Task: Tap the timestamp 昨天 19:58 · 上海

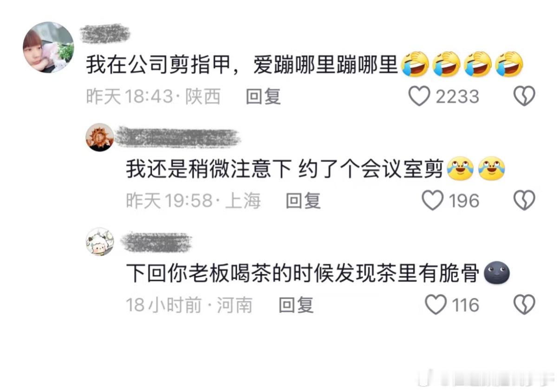Action: click(193, 201)
